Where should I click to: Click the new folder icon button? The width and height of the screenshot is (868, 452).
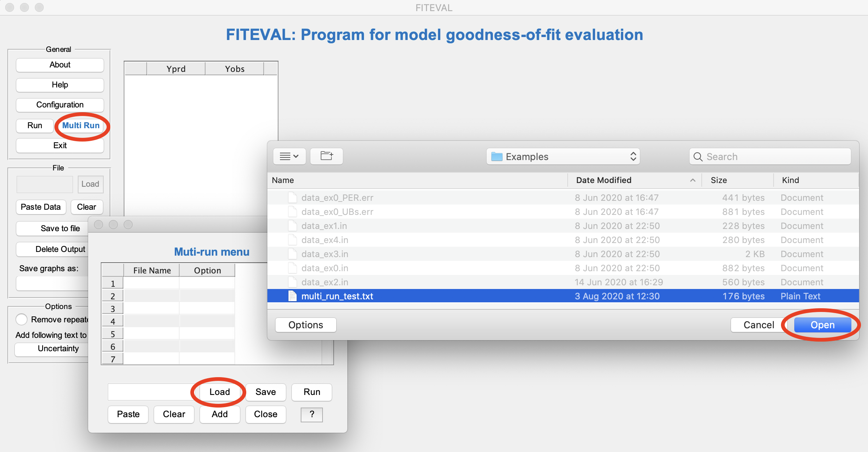pos(326,156)
